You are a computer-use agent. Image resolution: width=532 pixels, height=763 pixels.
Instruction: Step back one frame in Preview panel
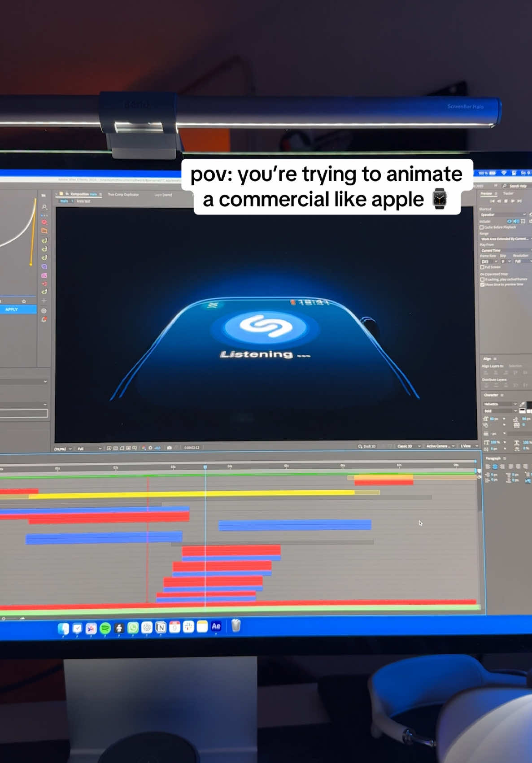point(499,201)
